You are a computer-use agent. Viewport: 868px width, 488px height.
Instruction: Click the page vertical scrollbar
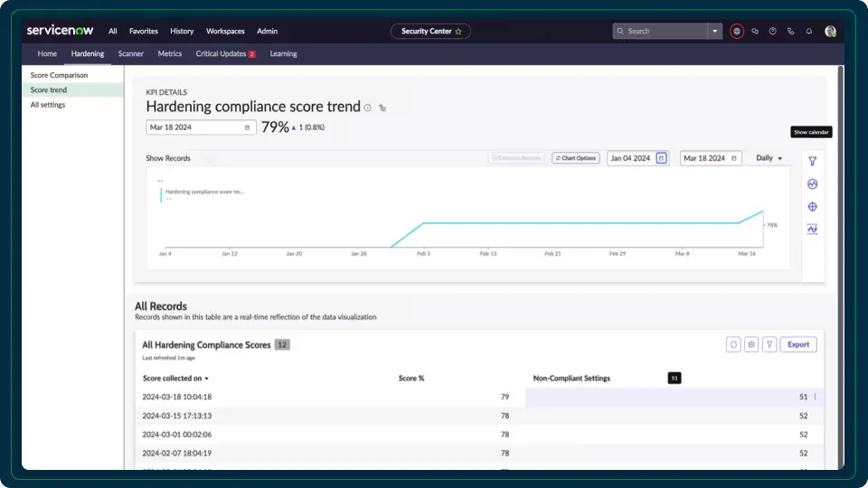(x=841, y=266)
